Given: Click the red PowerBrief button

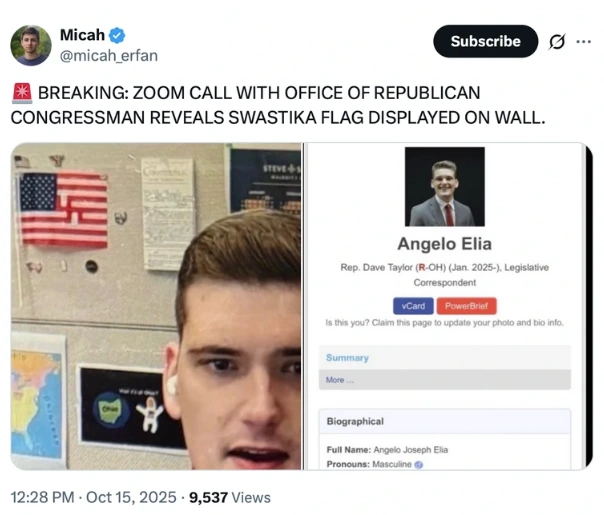Looking at the screenshot, I should pyautogui.click(x=466, y=306).
